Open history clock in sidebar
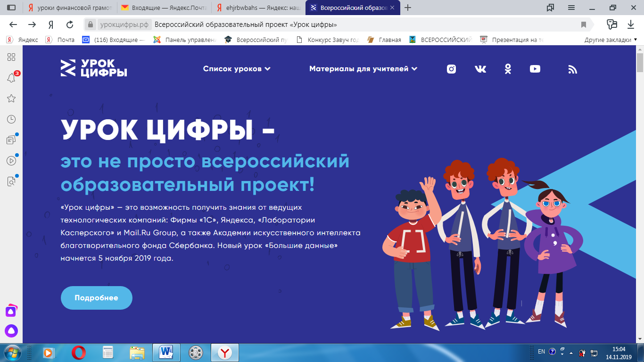 point(11,119)
